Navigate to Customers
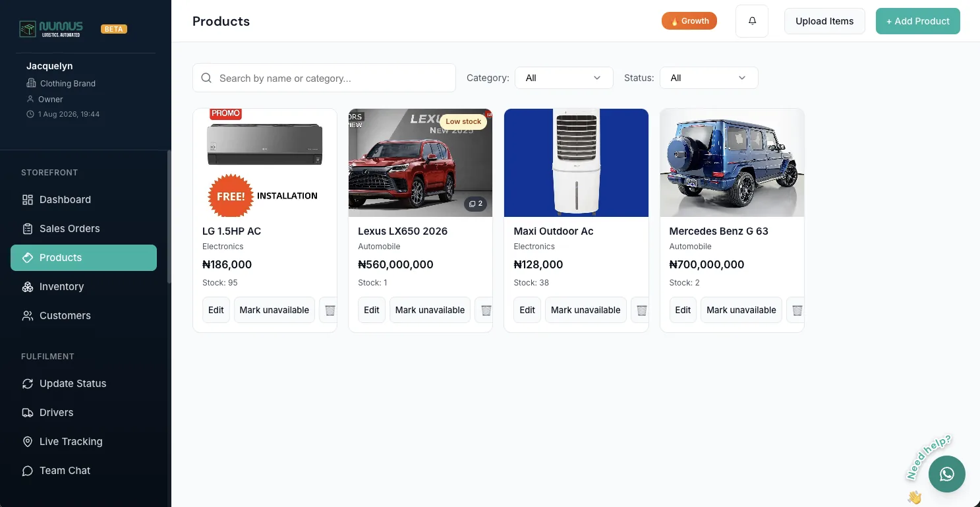 84,316
